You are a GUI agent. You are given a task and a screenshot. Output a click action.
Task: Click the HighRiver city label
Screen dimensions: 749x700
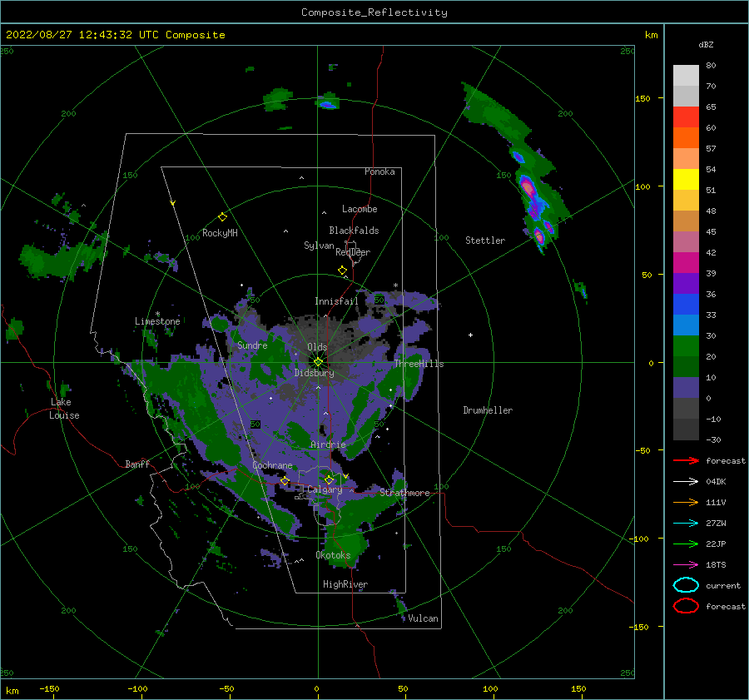(345, 584)
